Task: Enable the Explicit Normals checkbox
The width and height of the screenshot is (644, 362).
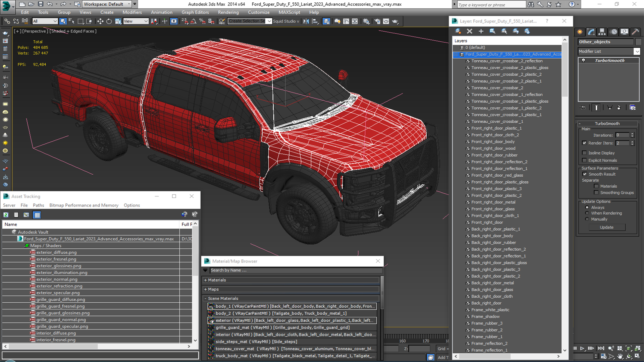Action: click(x=585, y=160)
